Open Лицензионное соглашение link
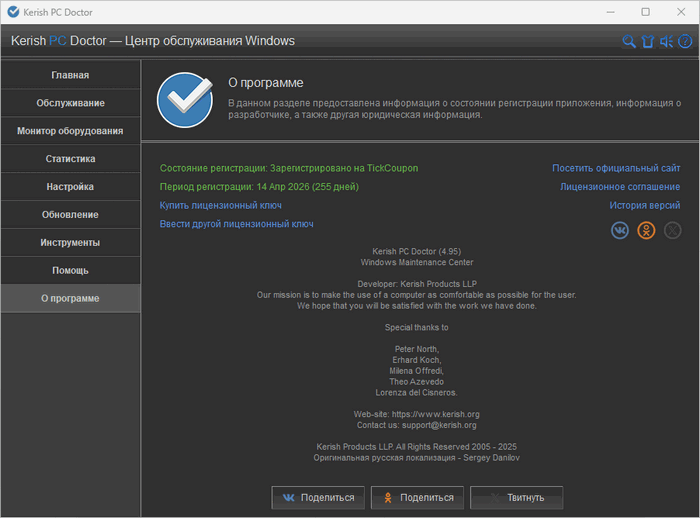 coord(620,187)
